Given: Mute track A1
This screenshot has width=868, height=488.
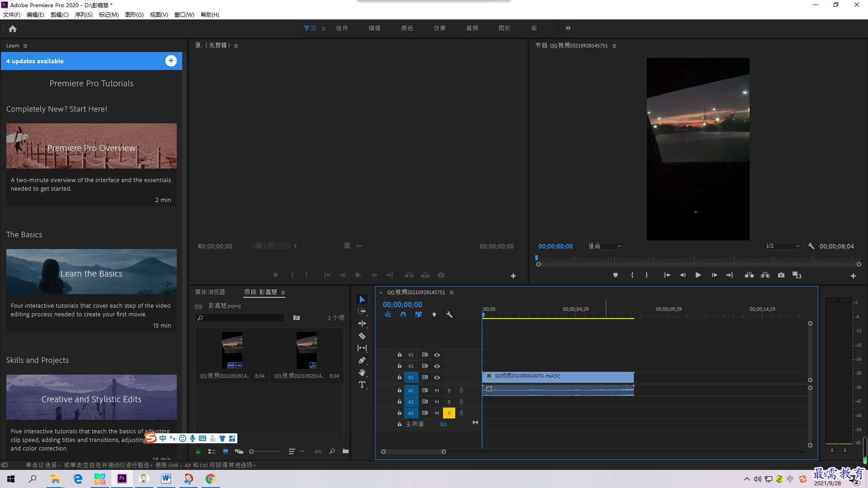Looking at the screenshot, I should 437,390.
